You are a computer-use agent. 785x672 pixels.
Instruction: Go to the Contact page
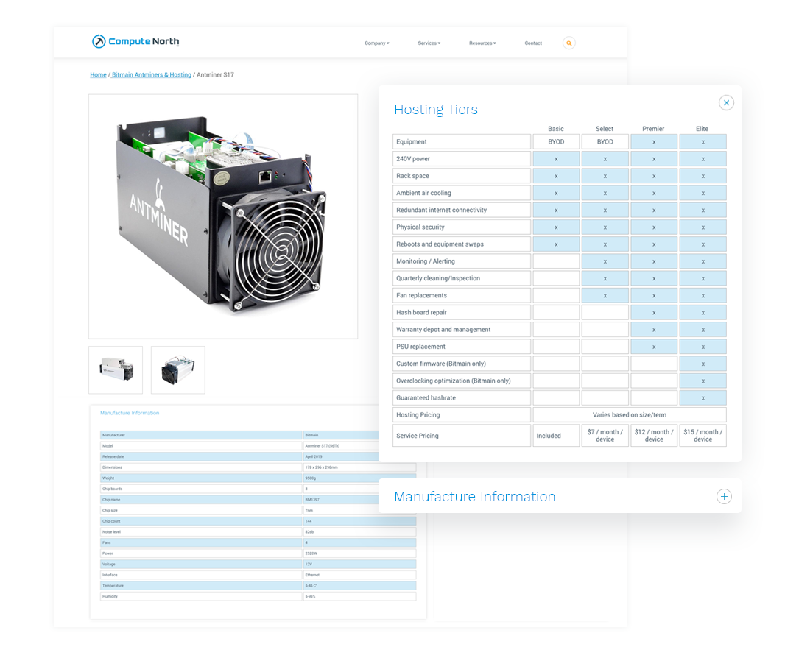tap(533, 43)
